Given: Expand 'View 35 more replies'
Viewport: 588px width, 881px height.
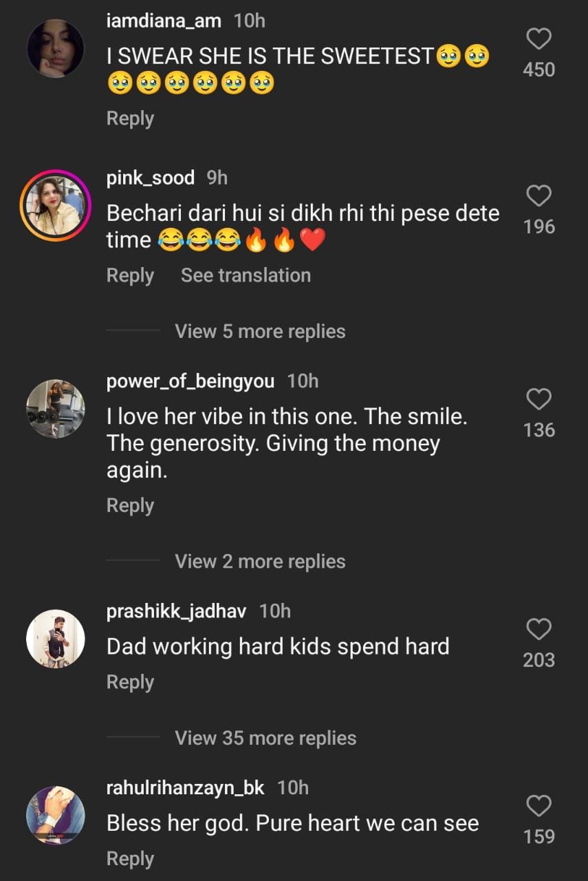Looking at the screenshot, I should [265, 738].
